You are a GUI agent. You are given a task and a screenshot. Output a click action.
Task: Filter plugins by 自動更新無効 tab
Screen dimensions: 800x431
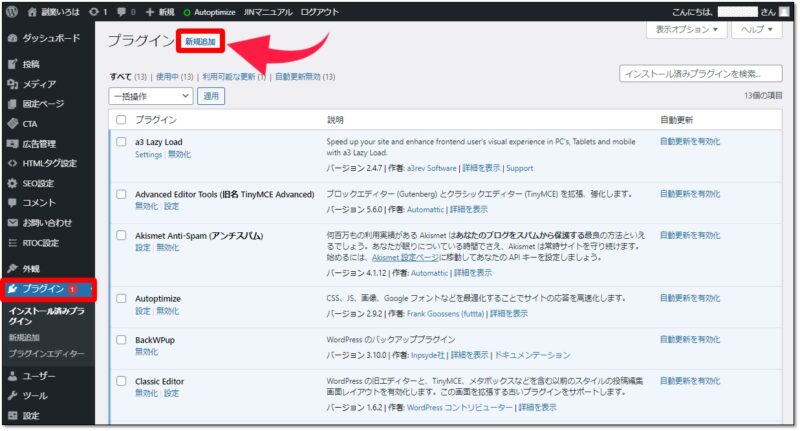[298, 77]
